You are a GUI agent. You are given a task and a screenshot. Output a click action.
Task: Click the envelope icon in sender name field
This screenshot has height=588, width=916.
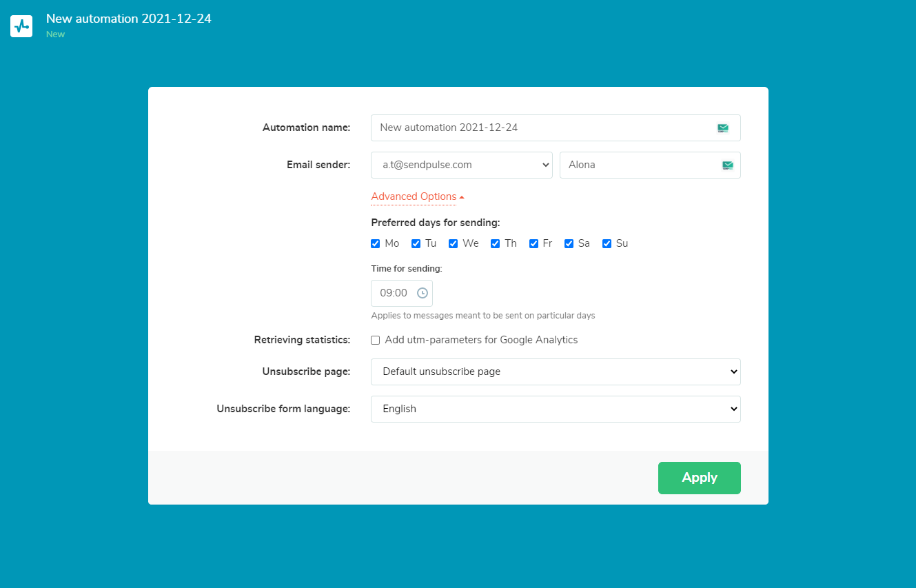point(728,165)
